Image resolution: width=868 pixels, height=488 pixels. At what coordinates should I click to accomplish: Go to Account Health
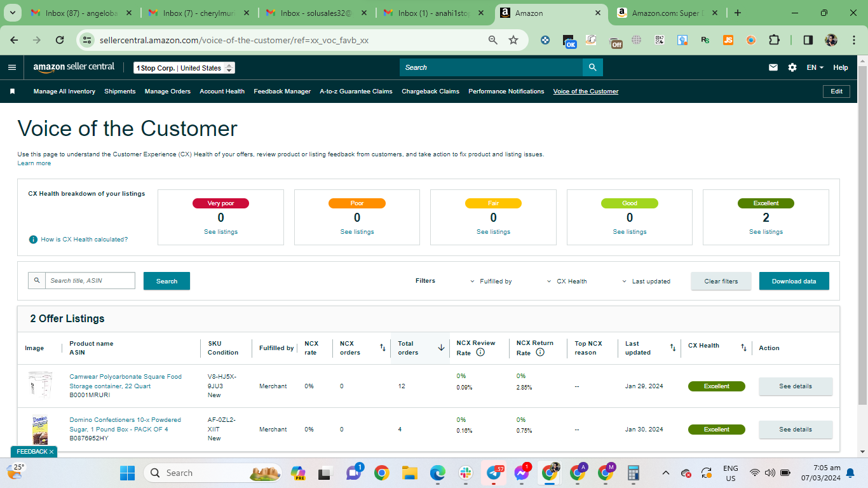[222, 91]
